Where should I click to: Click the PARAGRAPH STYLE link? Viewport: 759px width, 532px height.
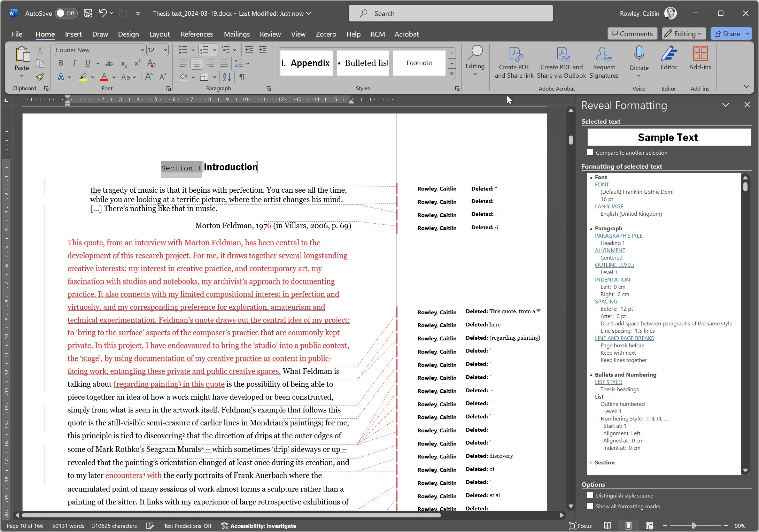pos(619,236)
